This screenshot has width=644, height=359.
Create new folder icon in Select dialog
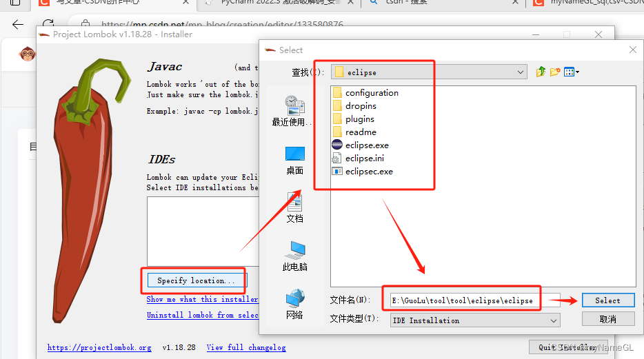tap(555, 72)
